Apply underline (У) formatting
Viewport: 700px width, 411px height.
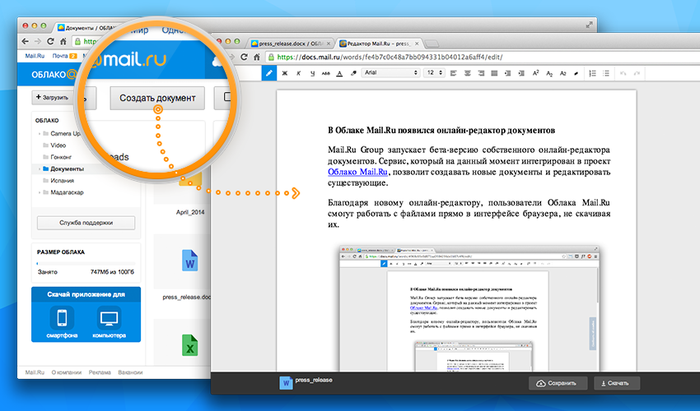click(312, 73)
